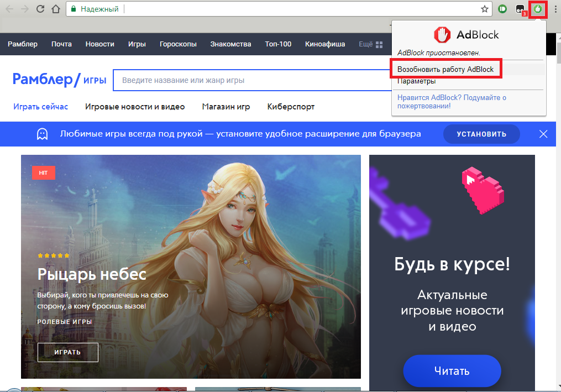Click the AdBlock donation link

click(452, 101)
